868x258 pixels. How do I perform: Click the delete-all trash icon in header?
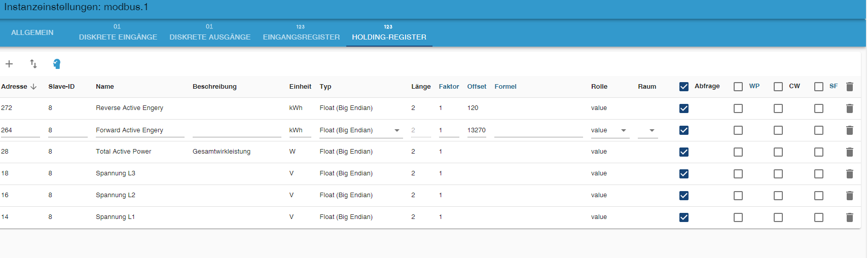[x=850, y=87]
